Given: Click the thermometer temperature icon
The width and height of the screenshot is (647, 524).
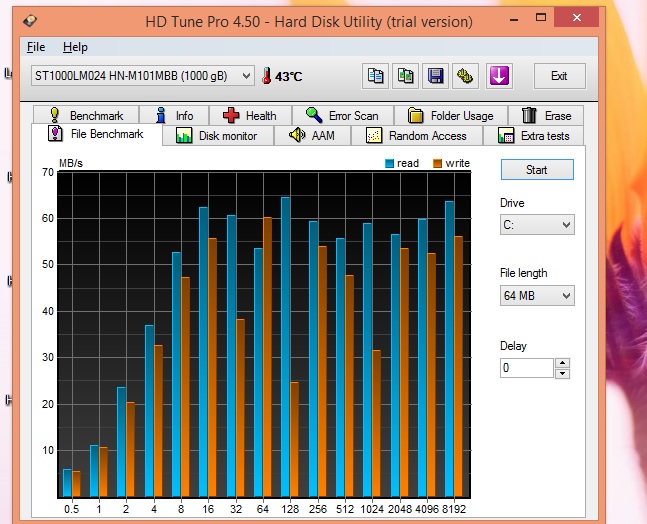Looking at the screenshot, I should [267, 76].
